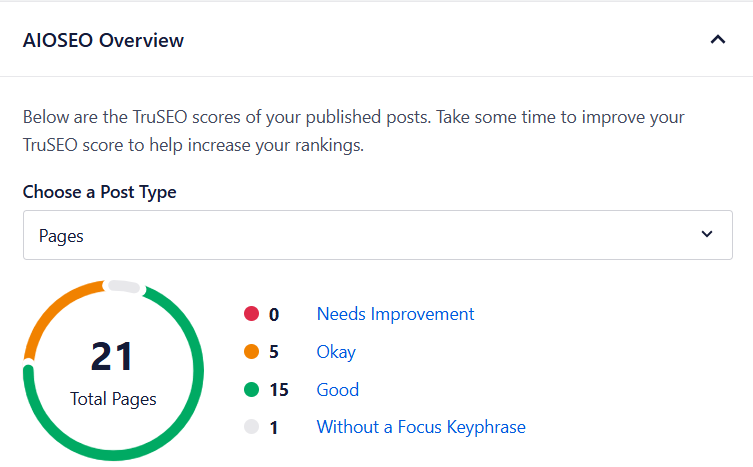Click the dropdown arrow beside Pages
This screenshot has height=467, width=753.
706,234
